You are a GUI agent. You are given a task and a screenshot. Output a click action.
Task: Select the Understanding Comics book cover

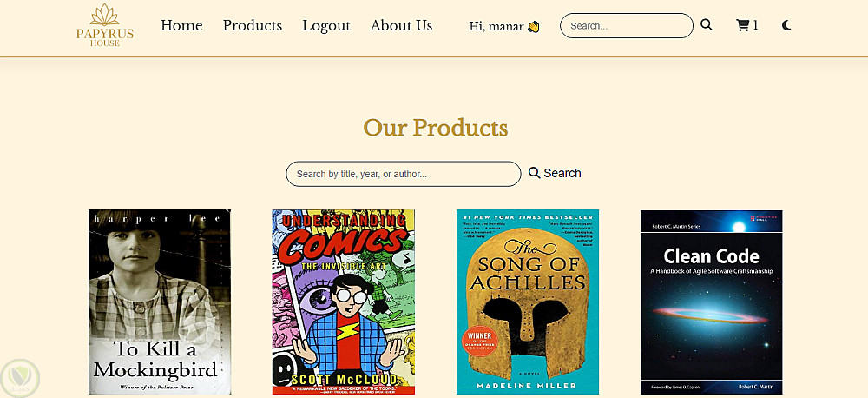coord(344,302)
